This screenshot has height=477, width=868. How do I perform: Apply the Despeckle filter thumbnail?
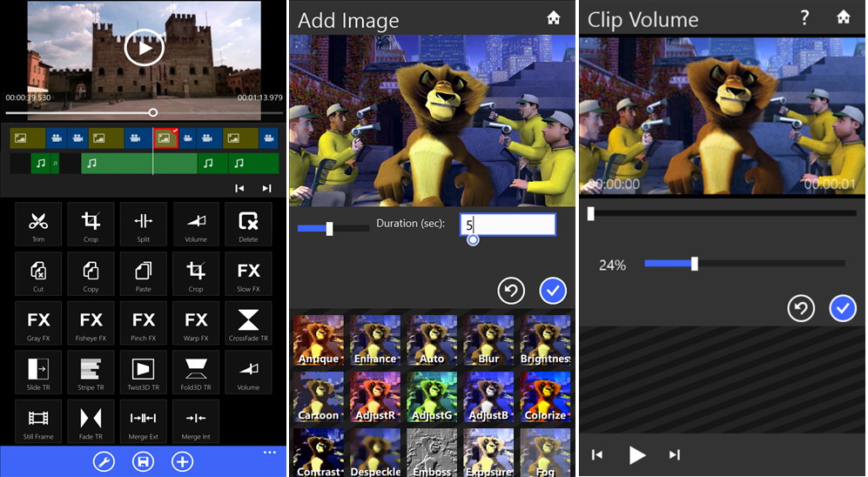tap(375, 452)
